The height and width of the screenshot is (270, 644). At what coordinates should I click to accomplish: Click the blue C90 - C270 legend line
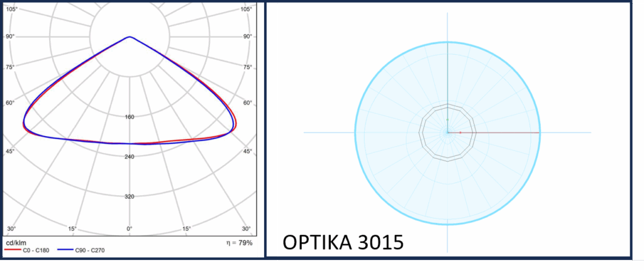point(66,250)
